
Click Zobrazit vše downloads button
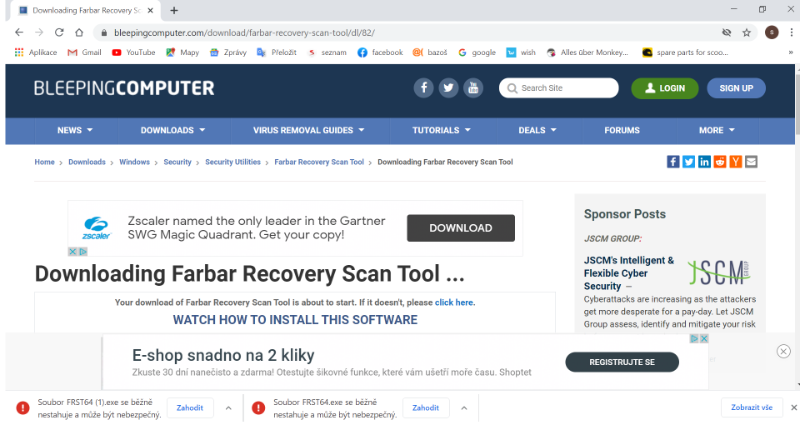pyautogui.click(x=752, y=407)
